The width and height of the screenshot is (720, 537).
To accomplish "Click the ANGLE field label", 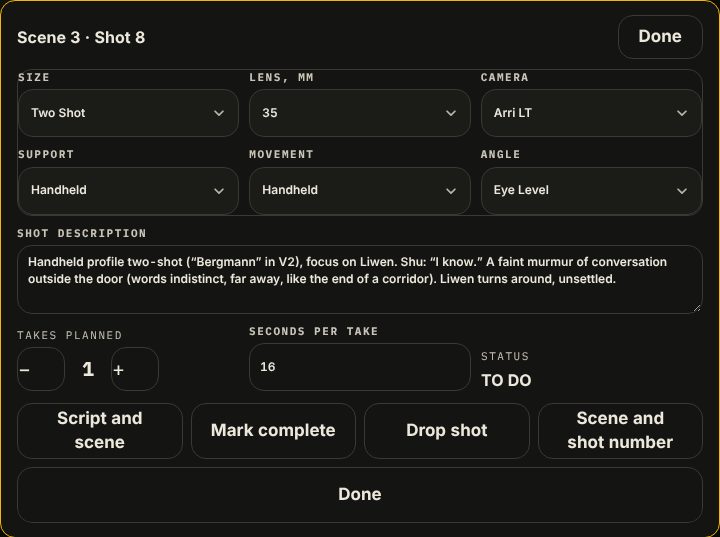I will click(500, 154).
